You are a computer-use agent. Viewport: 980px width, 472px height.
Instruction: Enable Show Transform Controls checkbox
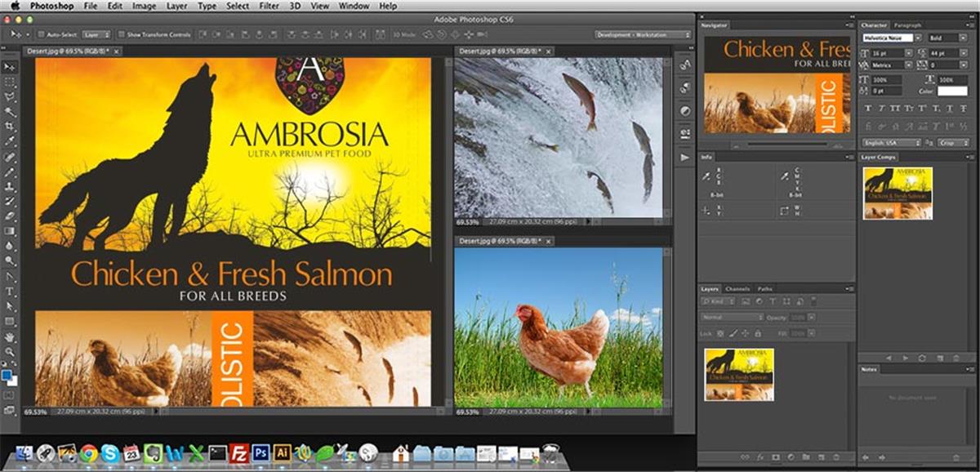pos(121,35)
